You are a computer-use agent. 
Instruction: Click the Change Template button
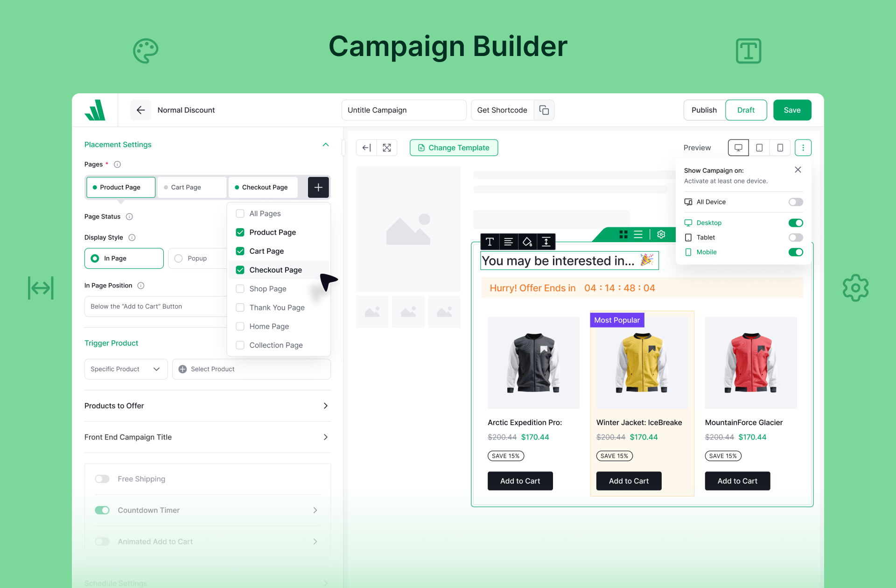454,147
